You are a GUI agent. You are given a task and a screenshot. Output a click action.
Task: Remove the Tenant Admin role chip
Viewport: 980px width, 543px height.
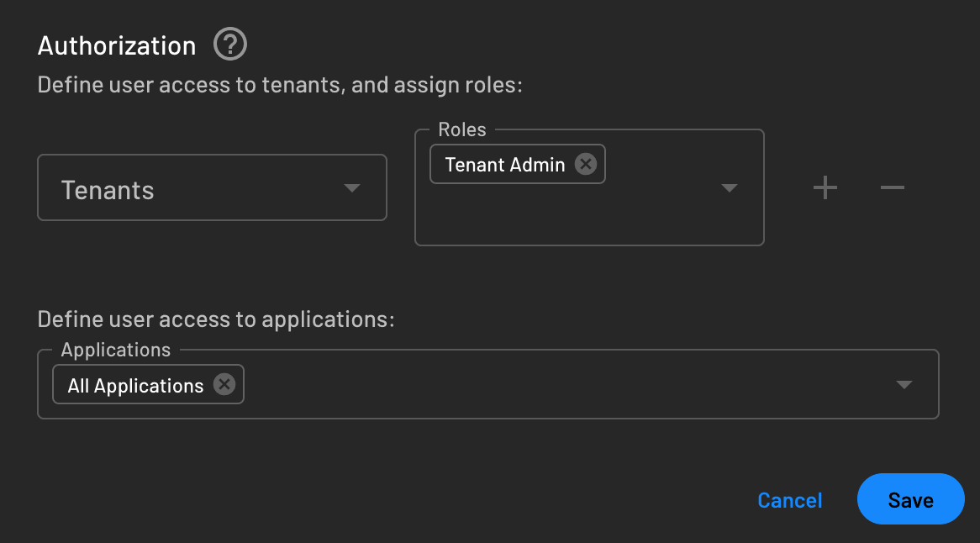(586, 165)
